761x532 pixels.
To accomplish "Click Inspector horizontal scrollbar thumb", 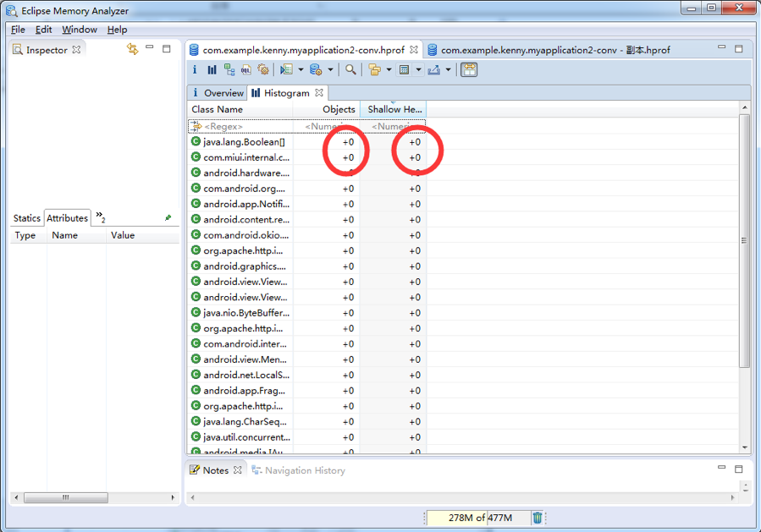I will [x=66, y=497].
